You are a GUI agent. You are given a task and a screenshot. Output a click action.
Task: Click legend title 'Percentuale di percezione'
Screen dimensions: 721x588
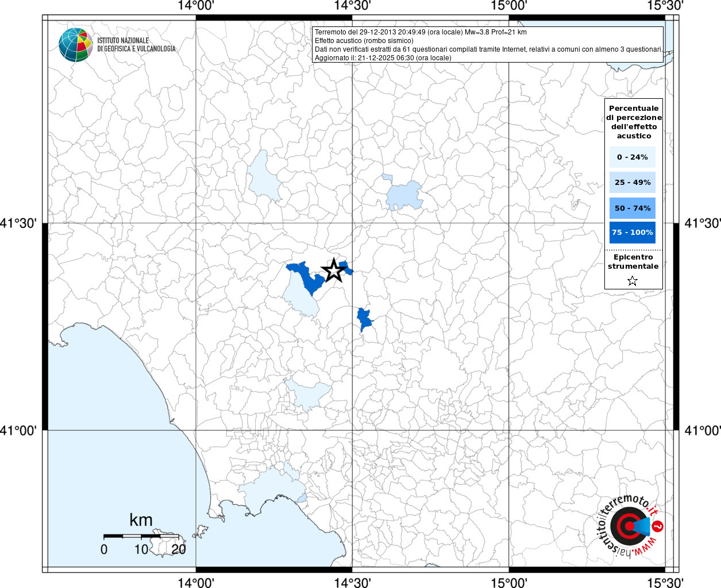(x=634, y=122)
